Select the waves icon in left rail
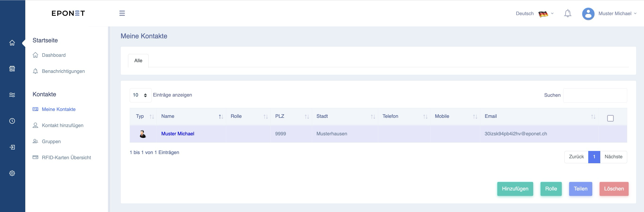The image size is (644, 212). tap(12, 95)
